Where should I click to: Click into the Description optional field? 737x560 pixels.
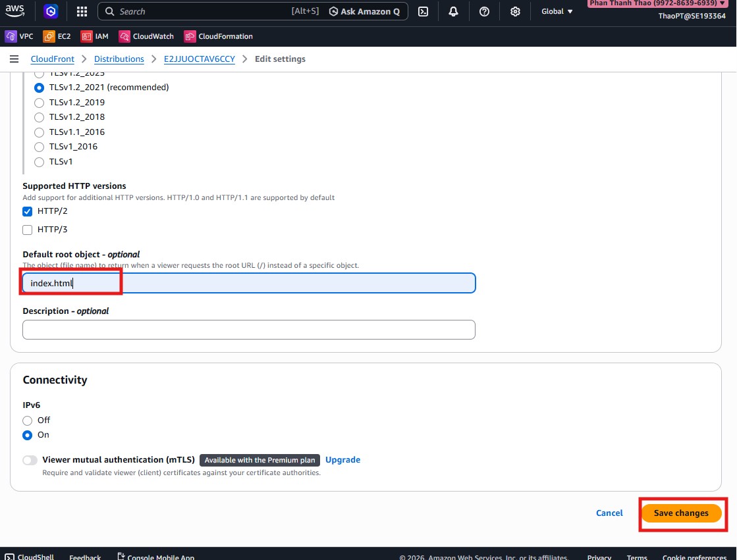pyautogui.click(x=248, y=330)
